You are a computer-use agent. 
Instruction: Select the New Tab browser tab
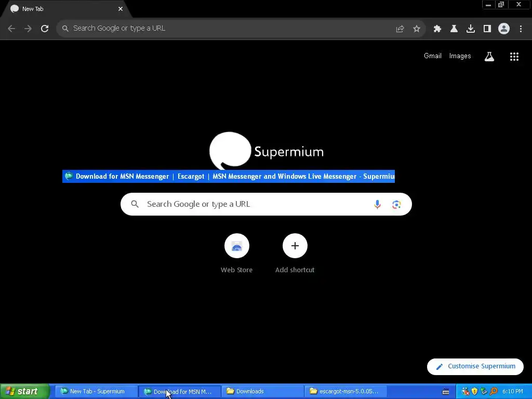pos(66,9)
